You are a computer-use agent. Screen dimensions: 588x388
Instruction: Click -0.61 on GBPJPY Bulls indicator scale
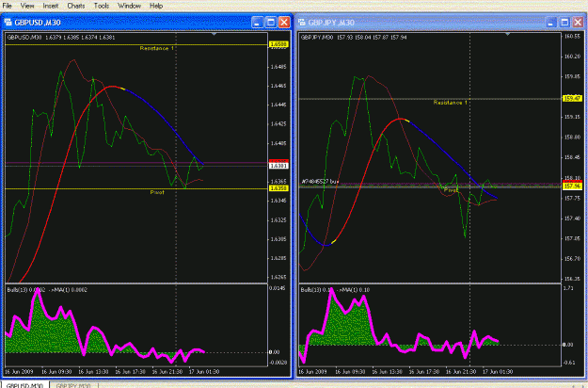tap(568, 363)
